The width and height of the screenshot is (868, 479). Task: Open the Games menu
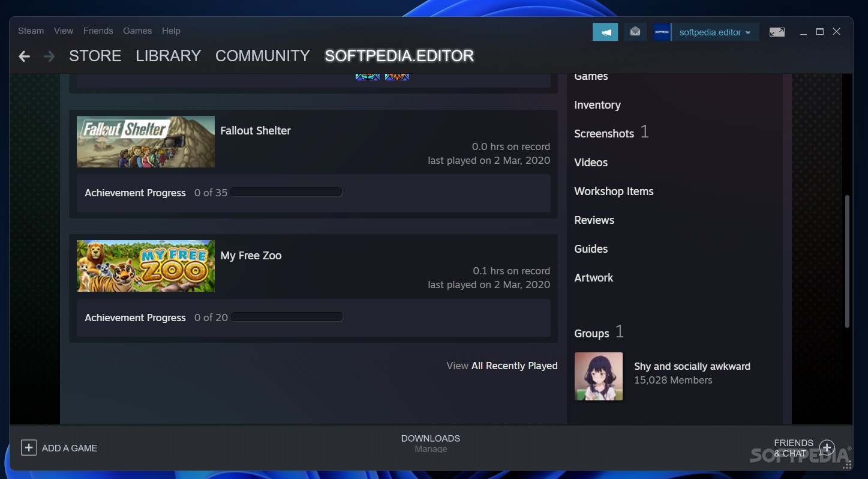(x=137, y=31)
